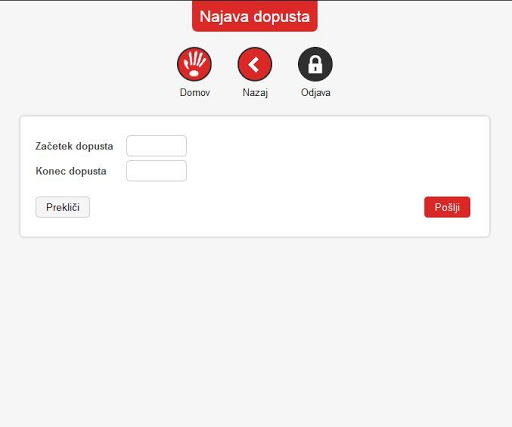Click the Začetek dopusta field label
This screenshot has width=512, height=427.
(x=74, y=146)
